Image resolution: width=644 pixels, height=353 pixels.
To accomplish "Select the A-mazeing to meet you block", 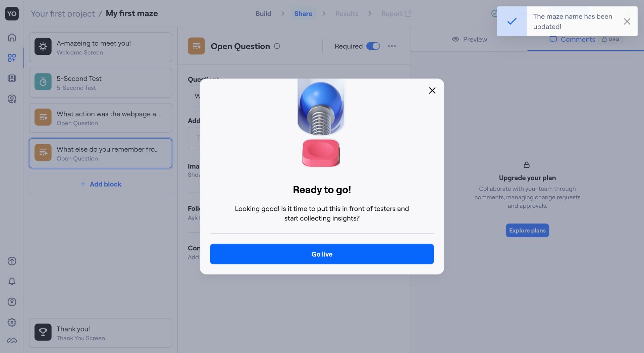I will coord(100,47).
